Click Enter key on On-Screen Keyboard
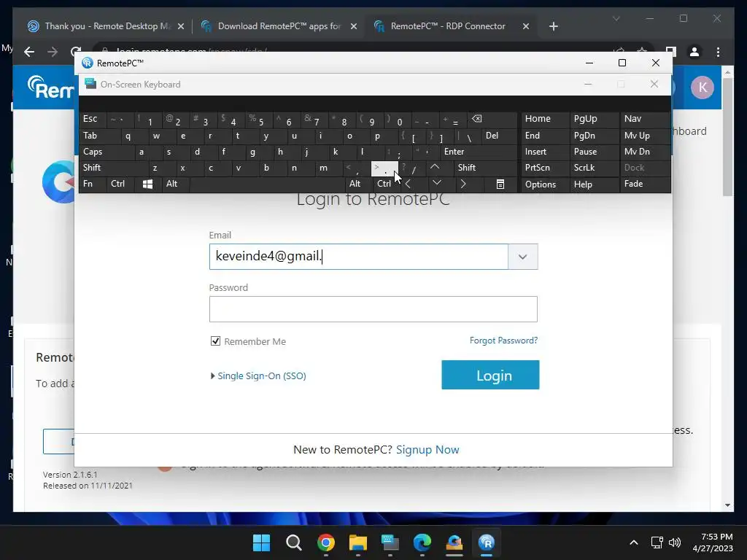Image resolution: width=747 pixels, height=560 pixels. [x=479, y=152]
